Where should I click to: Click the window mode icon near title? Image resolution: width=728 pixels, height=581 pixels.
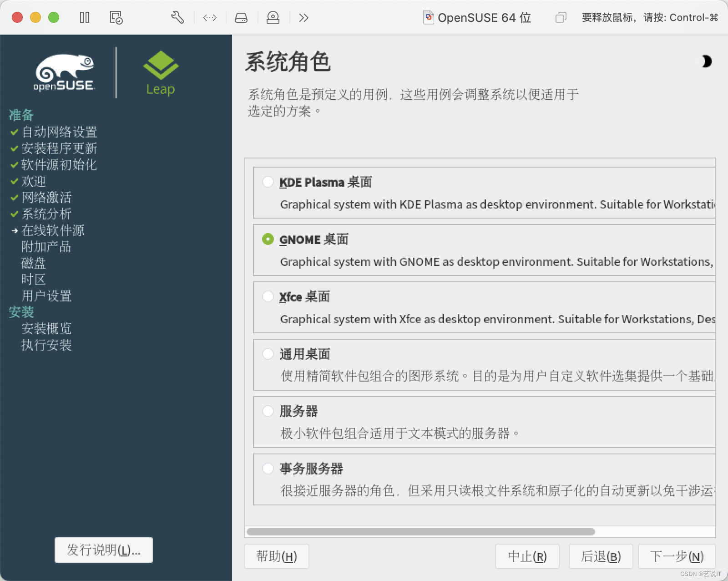tap(561, 18)
